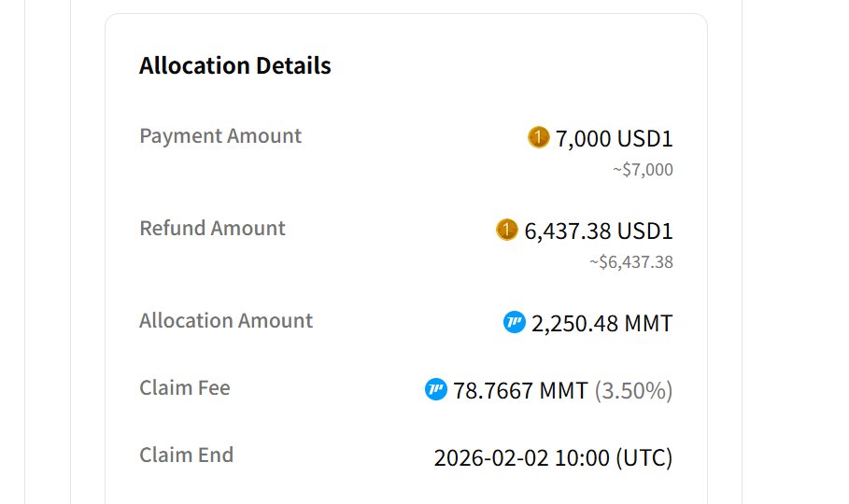Select the Allocation Details heading
This screenshot has height=504, width=849.
pyautogui.click(x=235, y=66)
